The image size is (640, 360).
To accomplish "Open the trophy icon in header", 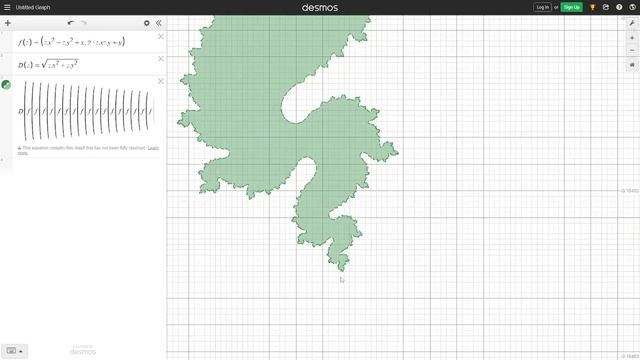I will click(x=592, y=7).
